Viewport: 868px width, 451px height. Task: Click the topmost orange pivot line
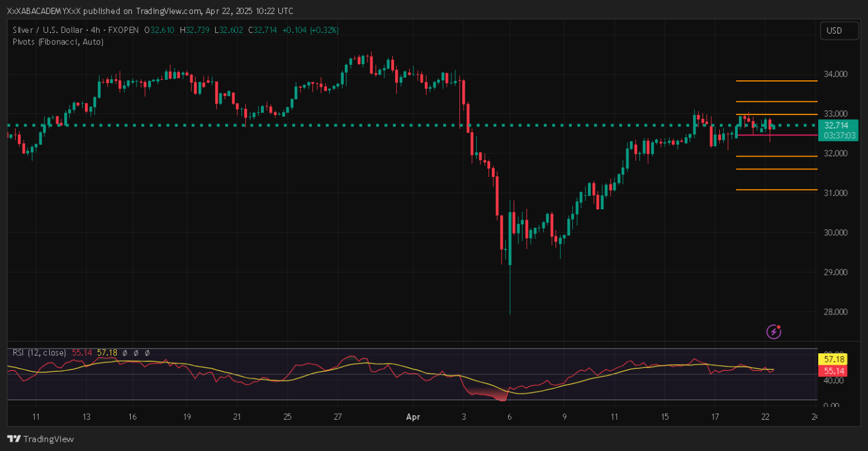(776, 81)
